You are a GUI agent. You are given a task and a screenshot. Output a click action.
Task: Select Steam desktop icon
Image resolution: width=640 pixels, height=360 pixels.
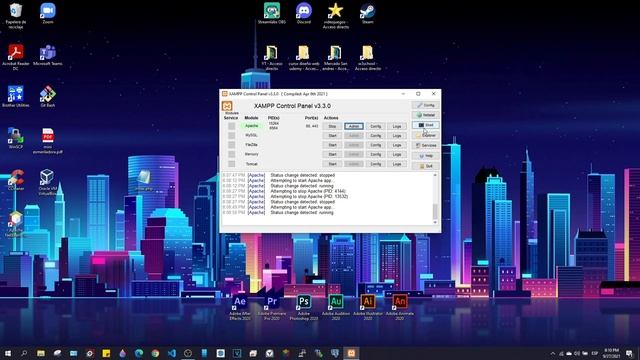[367, 13]
